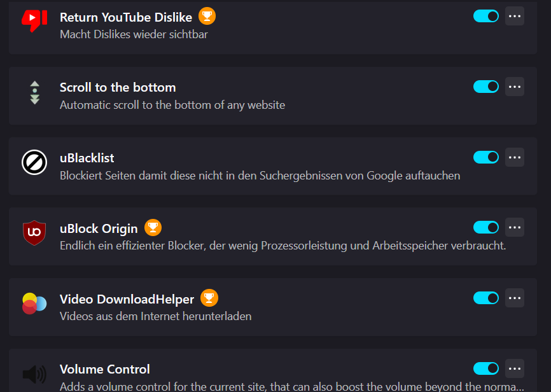
Task: Open more options for Scroll to the bottom
Action: point(515,87)
